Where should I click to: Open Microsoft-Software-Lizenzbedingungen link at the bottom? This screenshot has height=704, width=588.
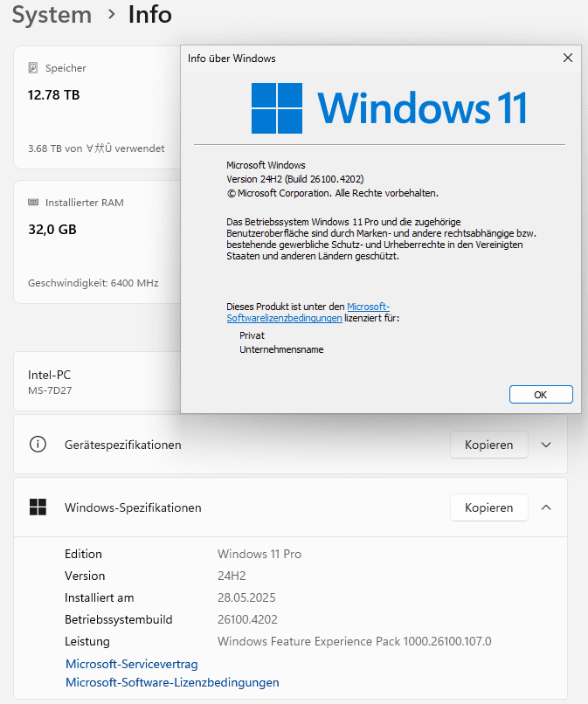[172, 683]
